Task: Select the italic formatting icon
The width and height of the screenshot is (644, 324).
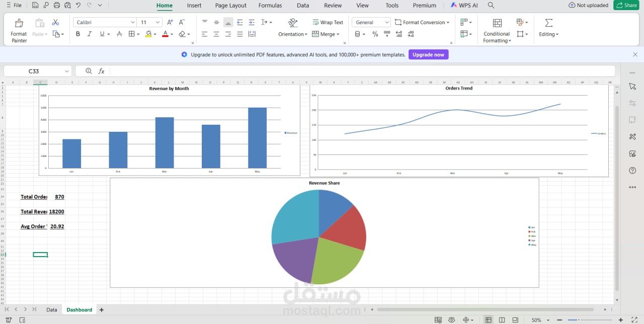Action: 90,34
